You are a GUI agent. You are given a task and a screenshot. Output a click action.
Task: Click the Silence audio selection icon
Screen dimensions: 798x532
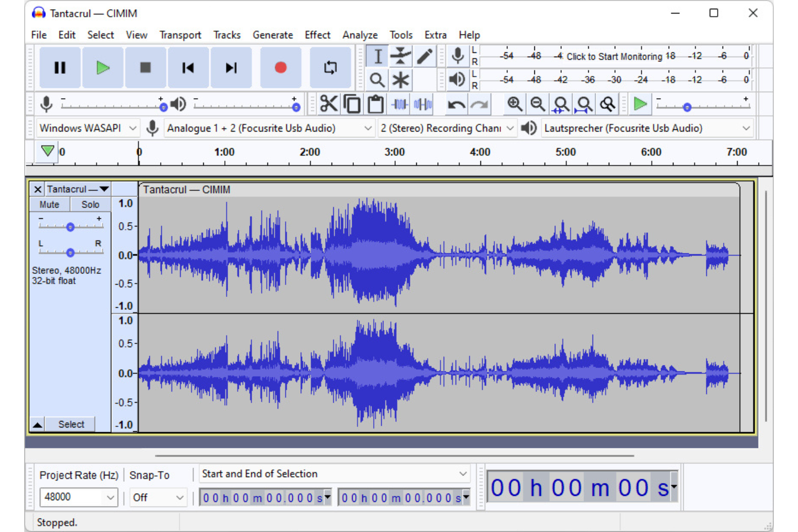click(x=423, y=103)
